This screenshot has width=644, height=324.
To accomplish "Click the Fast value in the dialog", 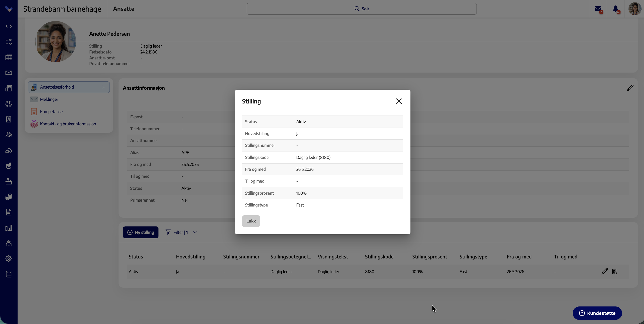I will 300,205.
